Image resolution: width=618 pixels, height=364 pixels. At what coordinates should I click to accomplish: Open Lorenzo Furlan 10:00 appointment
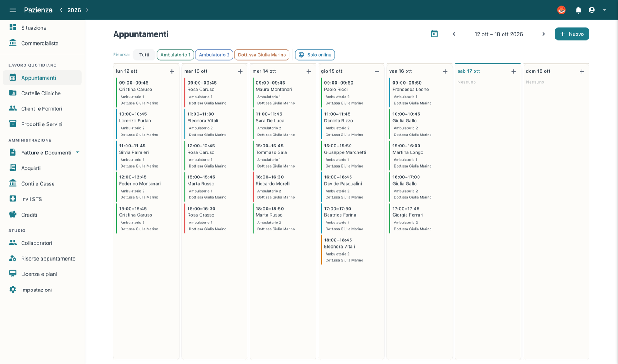146,124
